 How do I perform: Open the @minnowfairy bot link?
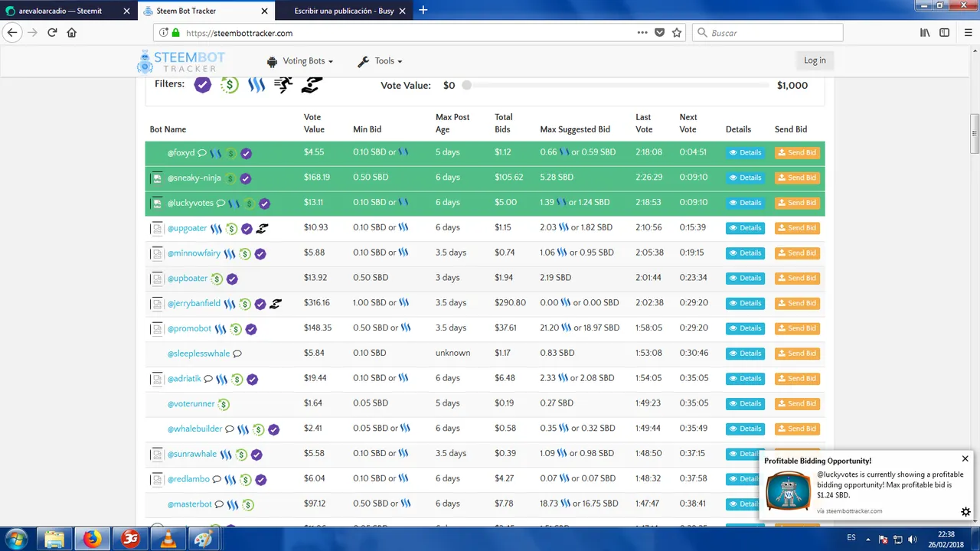coord(194,253)
